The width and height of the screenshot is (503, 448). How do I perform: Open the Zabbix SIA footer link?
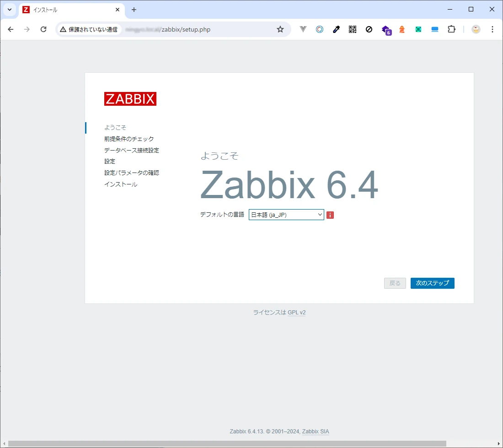pyautogui.click(x=316, y=432)
